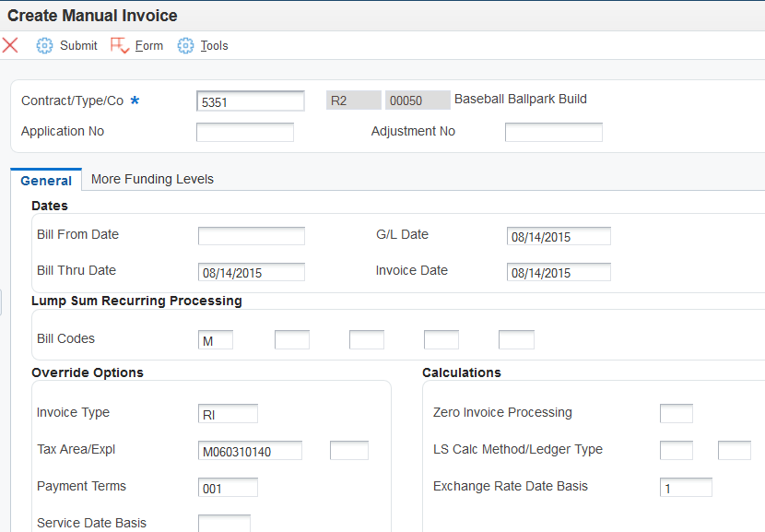Click the Application No input field

click(244, 132)
